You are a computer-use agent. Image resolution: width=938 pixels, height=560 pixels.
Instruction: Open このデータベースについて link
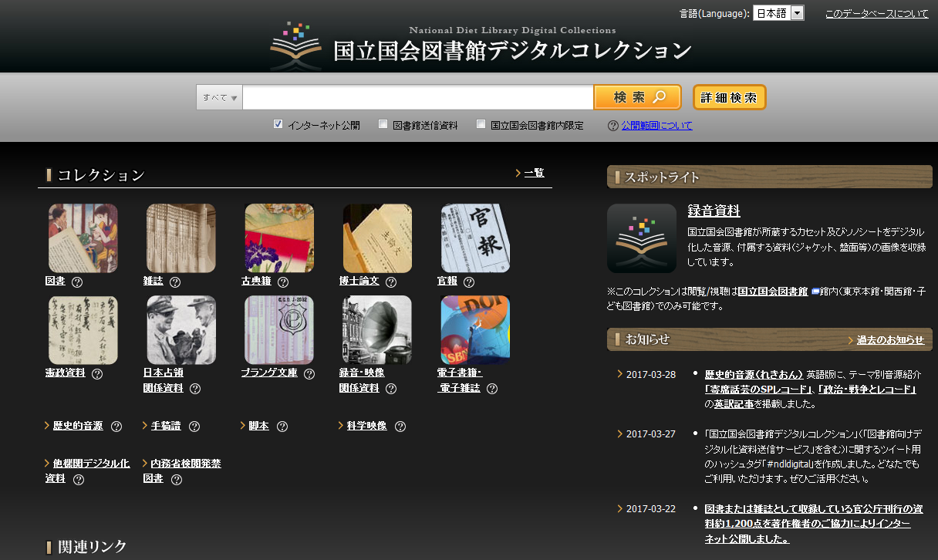coord(877,14)
